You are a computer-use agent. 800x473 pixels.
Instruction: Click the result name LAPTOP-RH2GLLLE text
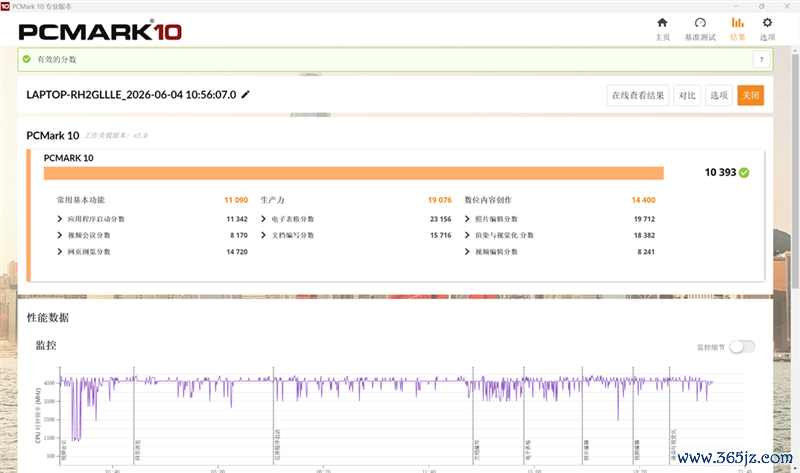pyautogui.click(x=131, y=94)
